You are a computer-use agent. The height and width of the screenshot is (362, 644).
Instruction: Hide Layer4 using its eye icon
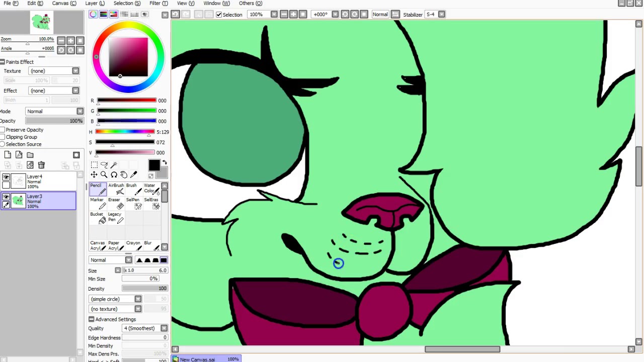tap(6, 177)
